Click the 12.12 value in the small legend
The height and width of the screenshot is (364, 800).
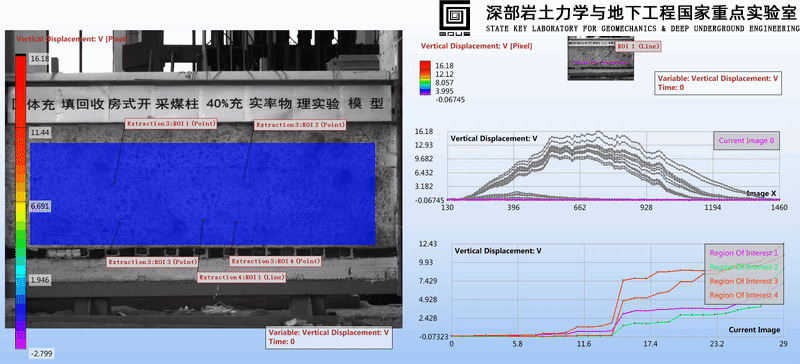444,74
